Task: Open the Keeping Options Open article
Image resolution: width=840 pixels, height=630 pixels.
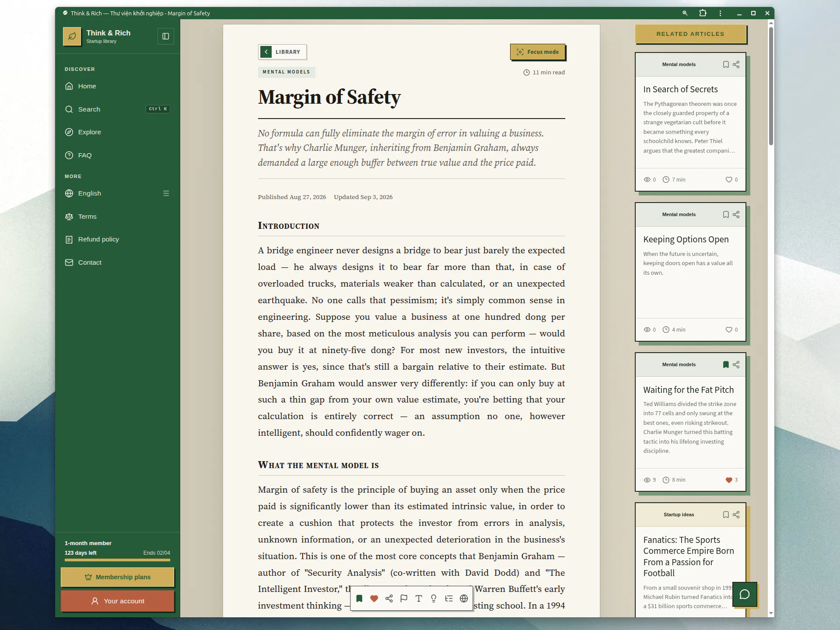Action: pyautogui.click(x=686, y=239)
